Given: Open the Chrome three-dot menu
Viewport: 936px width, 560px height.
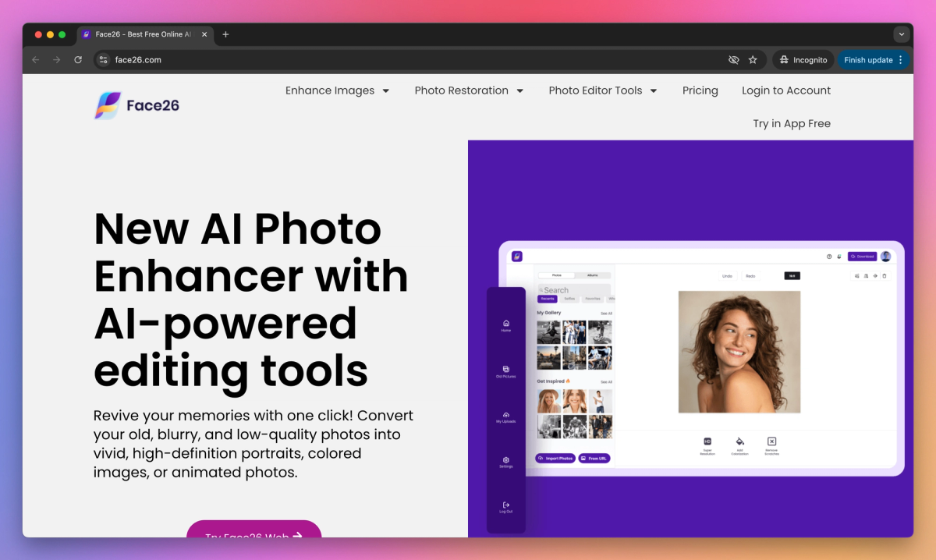Looking at the screenshot, I should tap(901, 60).
